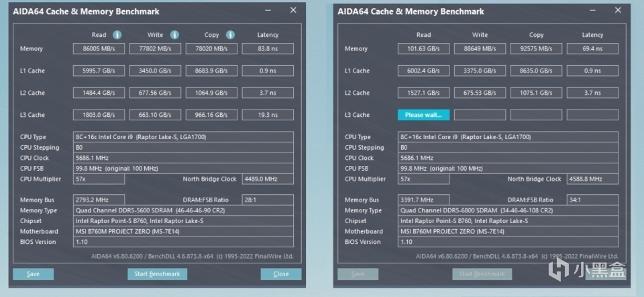Select L1 Cache Write value 3450.0 GB/s
The width and height of the screenshot is (644, 297).
(x=155, y=71)
